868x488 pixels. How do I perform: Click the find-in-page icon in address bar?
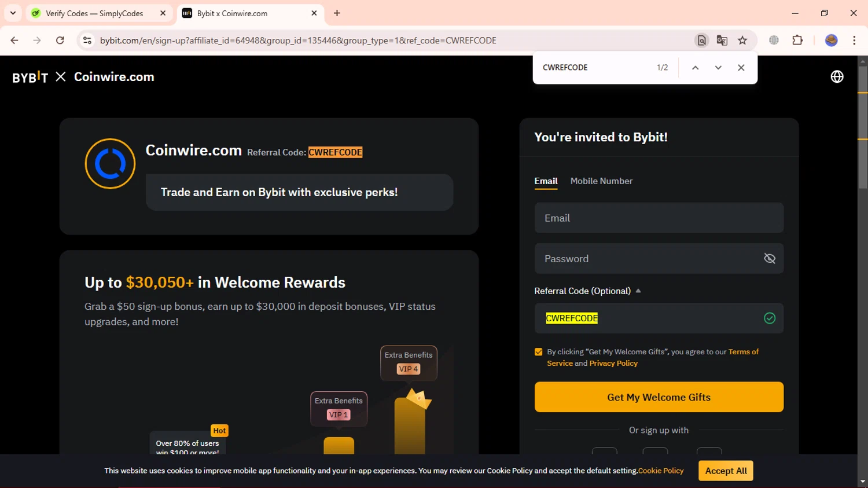pyautogui.click(x=701, y=41)
